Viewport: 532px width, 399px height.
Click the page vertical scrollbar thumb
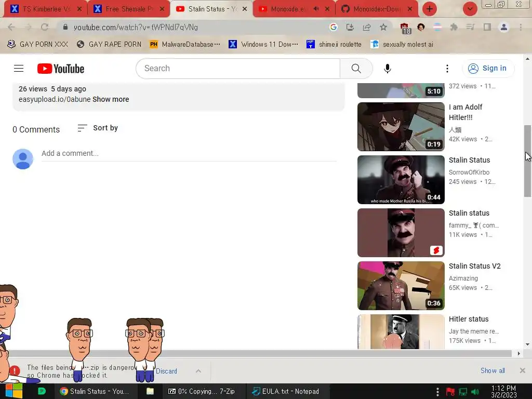[527, 161]
